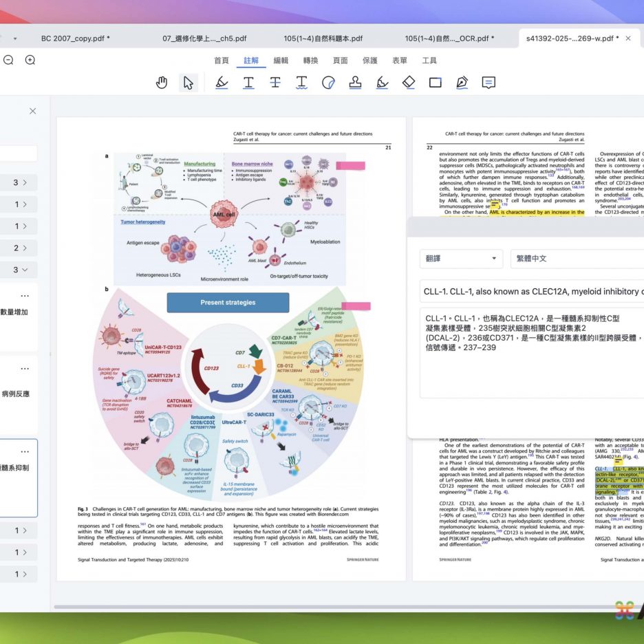Viewport: 644px width, 644px height.
Task: Close the left annotations side panel
Action: point(32,111)
